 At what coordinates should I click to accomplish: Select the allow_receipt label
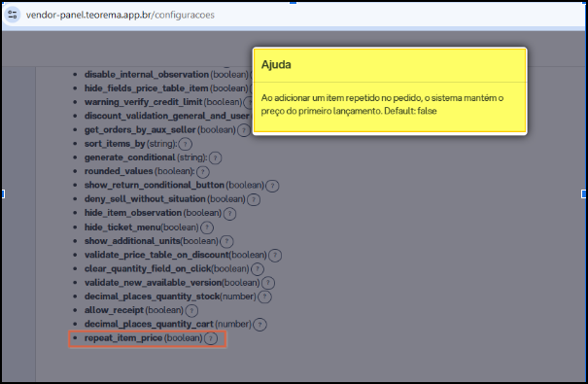pyautogui.click(x=114, y=310)
